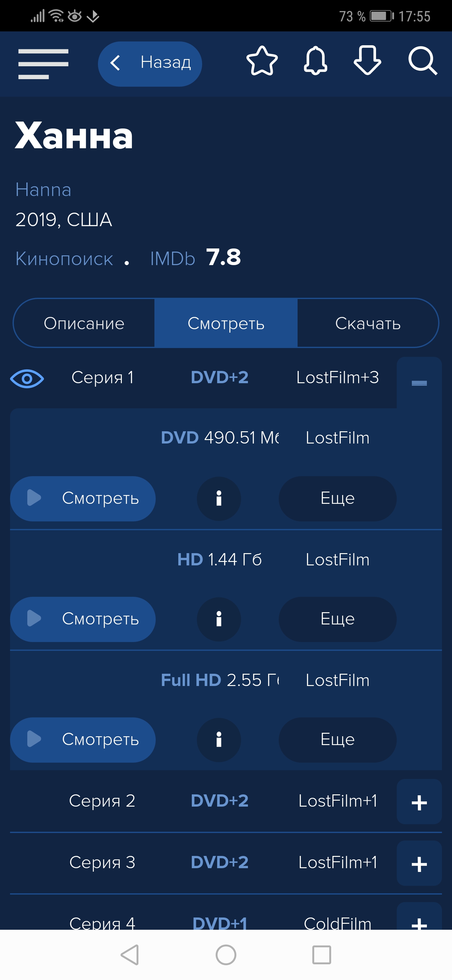Screen dimensions: 452x980
Task: Show info for DVD 490.51 release
Action: pos(218,498)
